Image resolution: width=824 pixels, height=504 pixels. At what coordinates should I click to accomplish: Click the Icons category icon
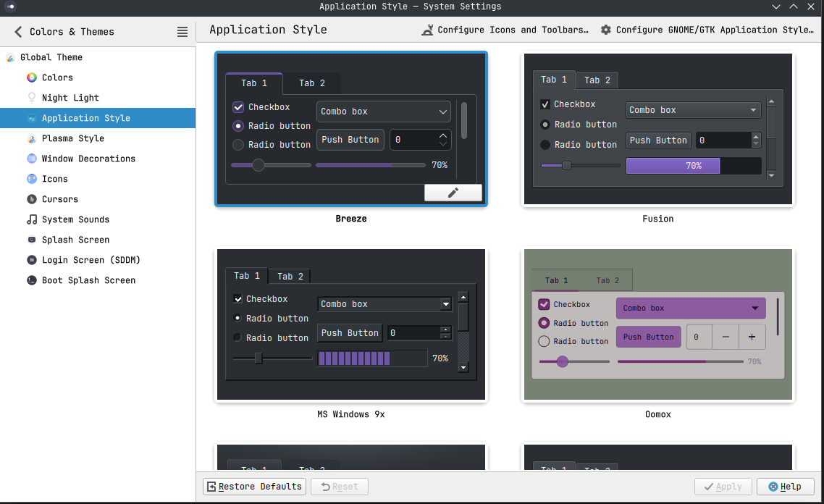click(x=32, y=179)
